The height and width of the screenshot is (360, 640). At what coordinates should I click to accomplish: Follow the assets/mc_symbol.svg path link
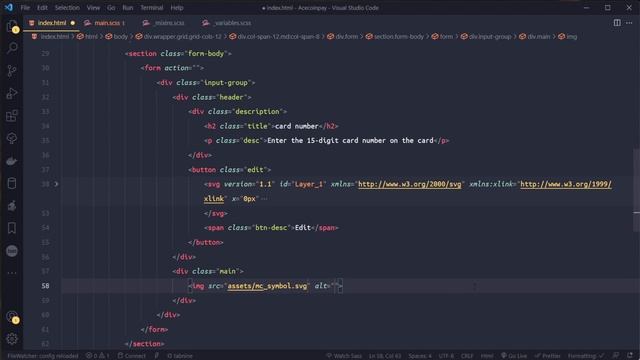coord(267,286)
